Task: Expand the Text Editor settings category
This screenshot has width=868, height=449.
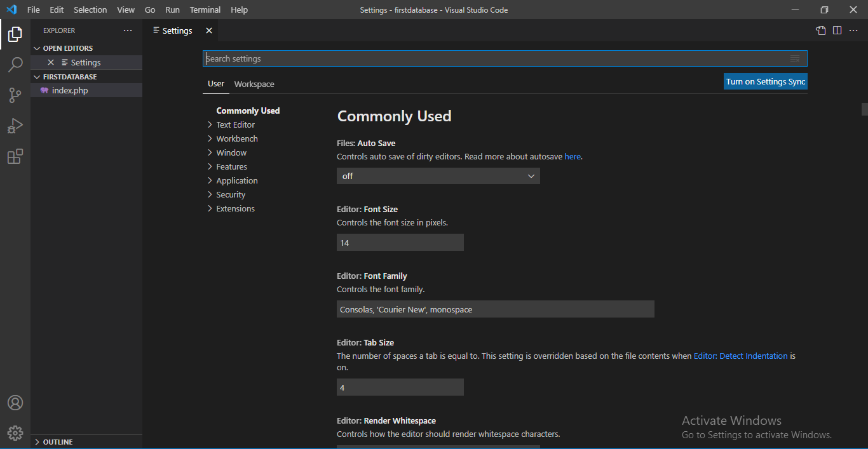Action: click(x=235, y=125)
